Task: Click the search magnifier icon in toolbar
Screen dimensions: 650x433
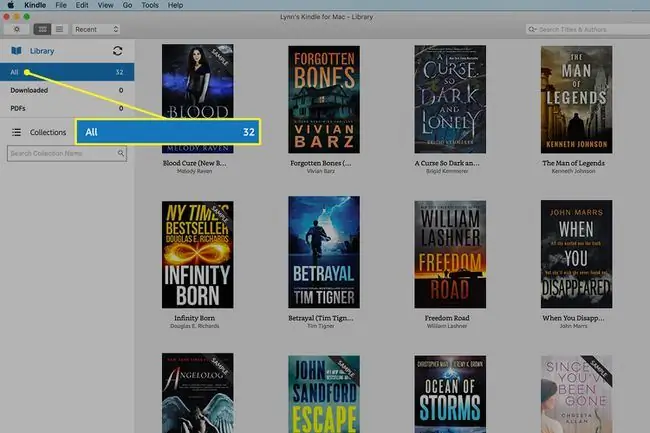Action: coord(532,29)
